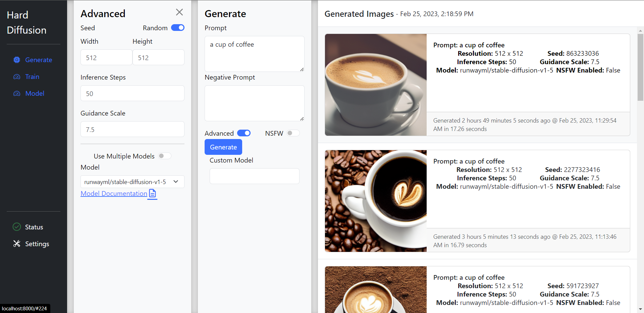Click the Height input field
Viewport: 644px width, 313px height.
[158, 57]
